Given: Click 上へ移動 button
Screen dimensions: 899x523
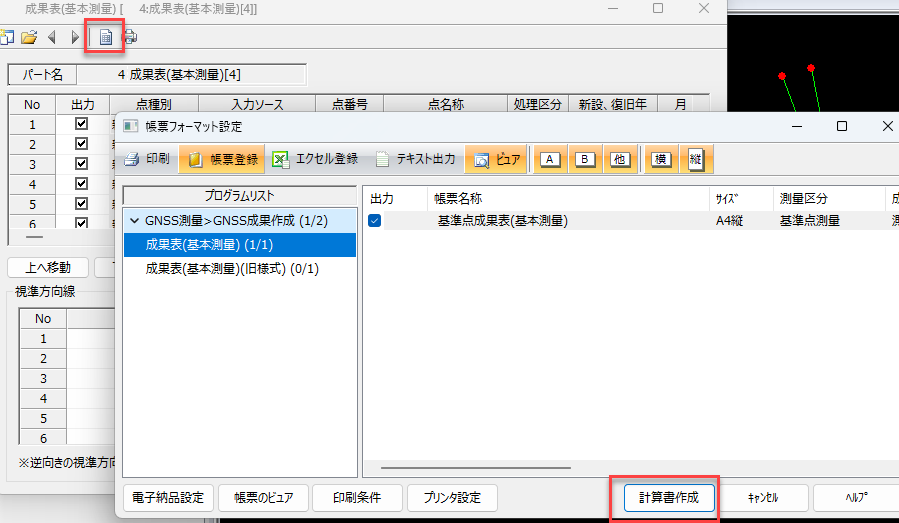Looking at the screenshot, I should point(48,268).
